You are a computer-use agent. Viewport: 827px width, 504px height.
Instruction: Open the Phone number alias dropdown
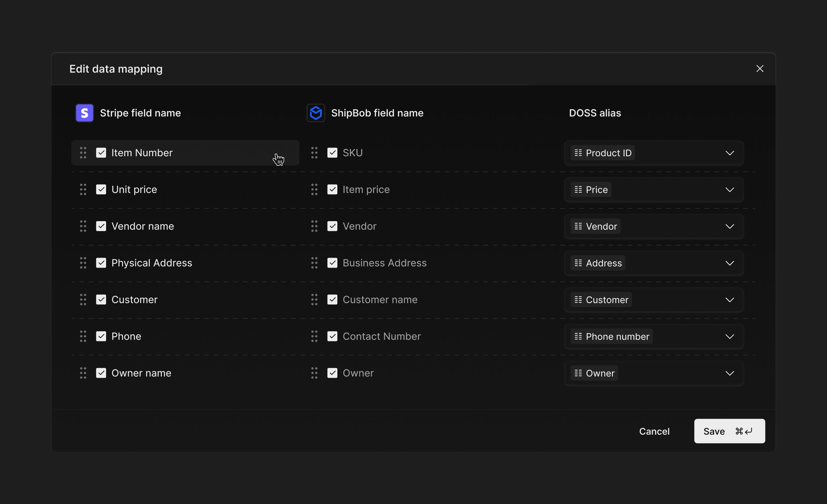(x=730, y=336)
